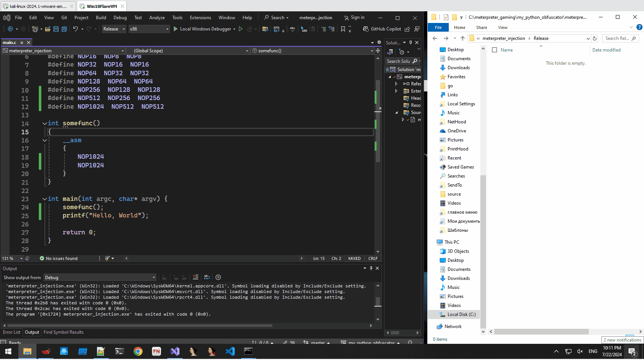Image resolution: width=644 pixels, height=360 pixels.
Task: Click the Clear All output icon
Action: [195, 277]
